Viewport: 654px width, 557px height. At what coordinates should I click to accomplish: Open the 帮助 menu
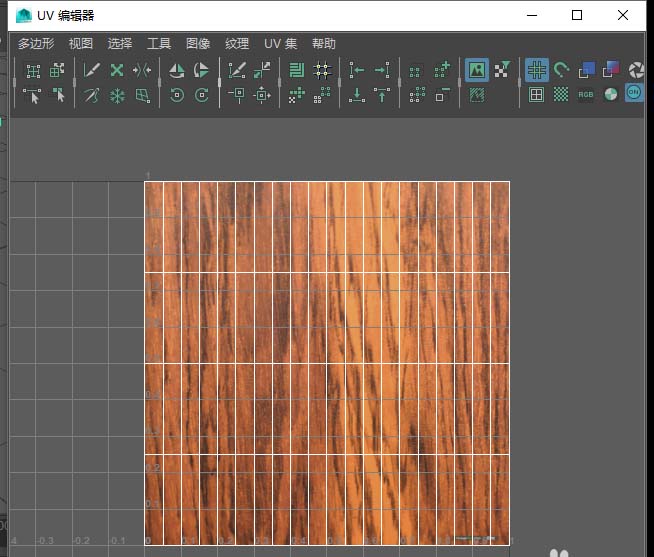click(324, 44)
